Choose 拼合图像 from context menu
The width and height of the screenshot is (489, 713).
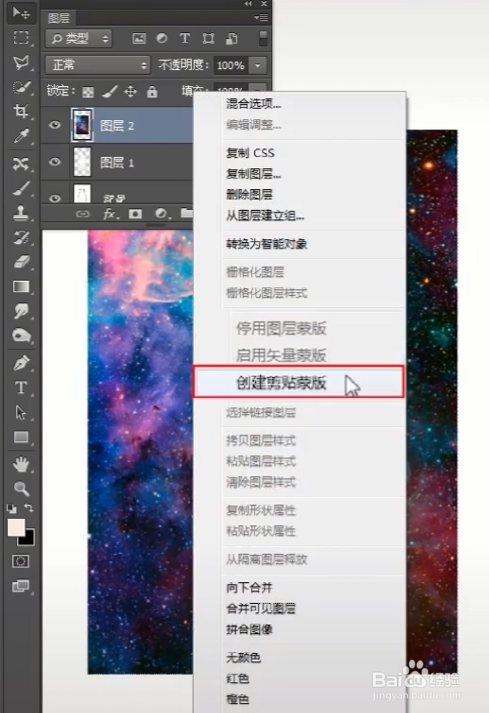coord(249,629)
